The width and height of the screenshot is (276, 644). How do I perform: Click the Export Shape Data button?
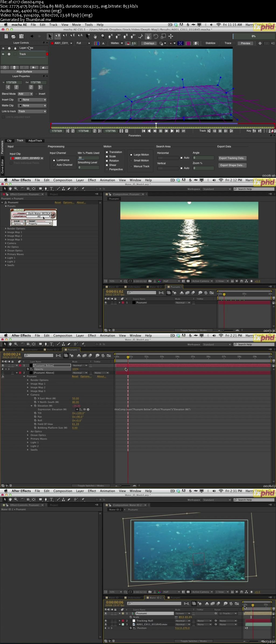[232, 165]
